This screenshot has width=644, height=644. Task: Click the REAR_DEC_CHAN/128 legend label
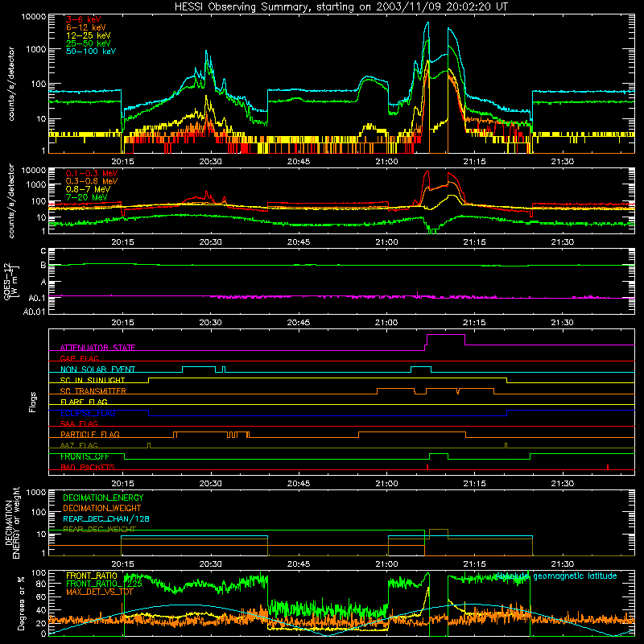pos(106,518)
